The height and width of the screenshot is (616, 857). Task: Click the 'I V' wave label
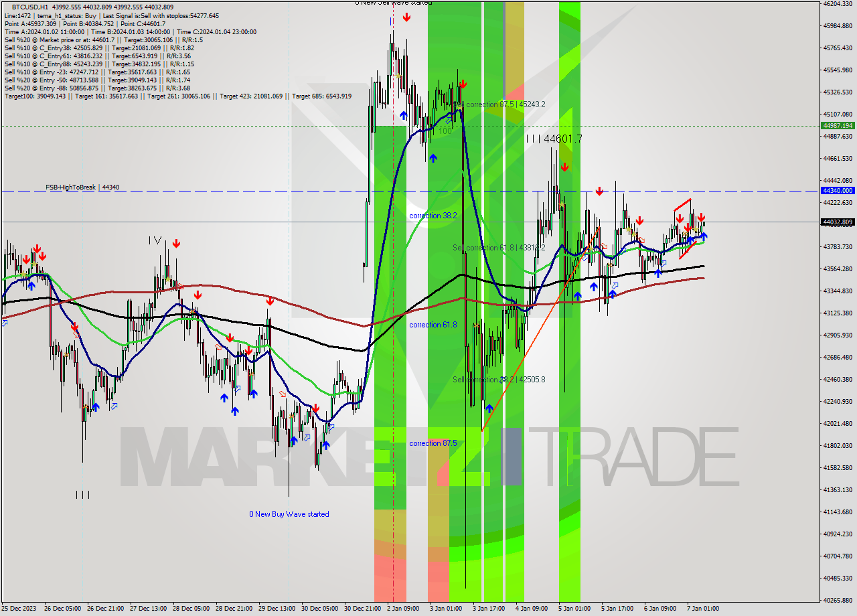click(x=155, y=240)
